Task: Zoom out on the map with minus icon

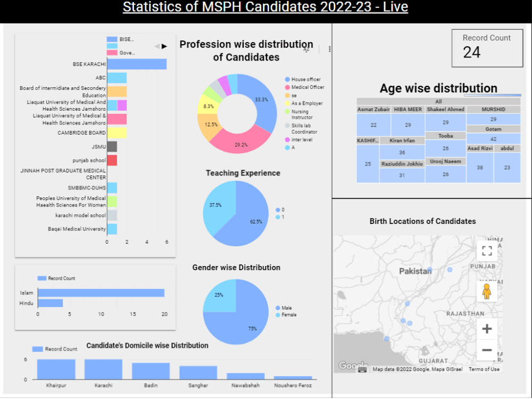Action: [486, 350]
